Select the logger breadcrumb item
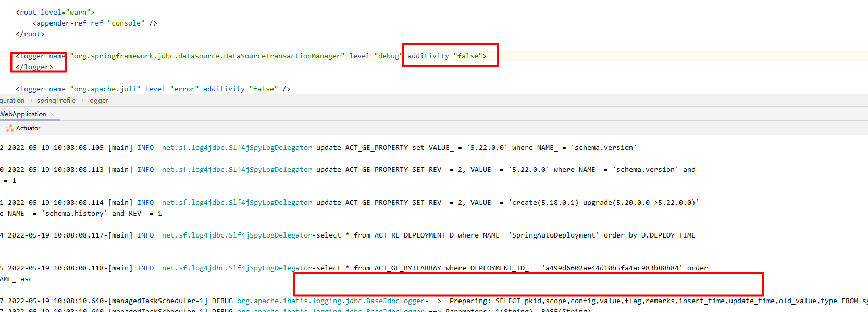This screenshot has width=868, height=312. [x=98, y=101]
